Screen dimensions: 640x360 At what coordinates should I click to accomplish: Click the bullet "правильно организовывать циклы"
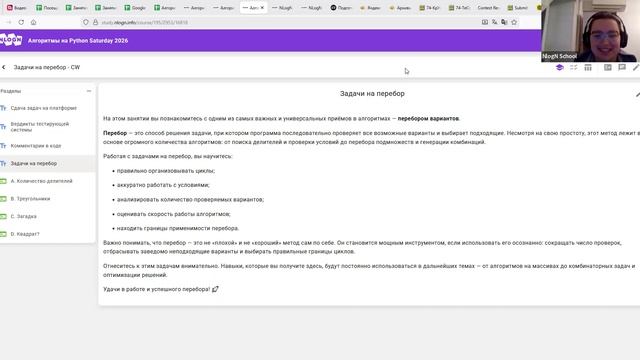coord(166,171)
